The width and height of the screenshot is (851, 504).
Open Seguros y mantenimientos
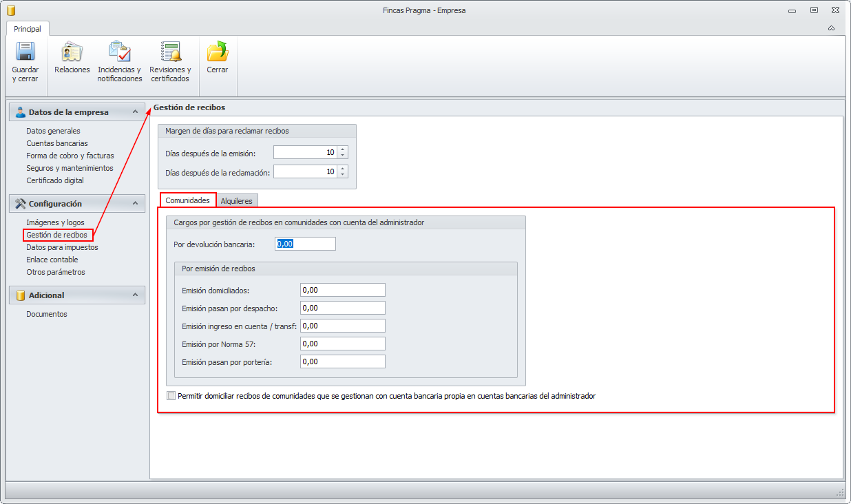point(70,168)
